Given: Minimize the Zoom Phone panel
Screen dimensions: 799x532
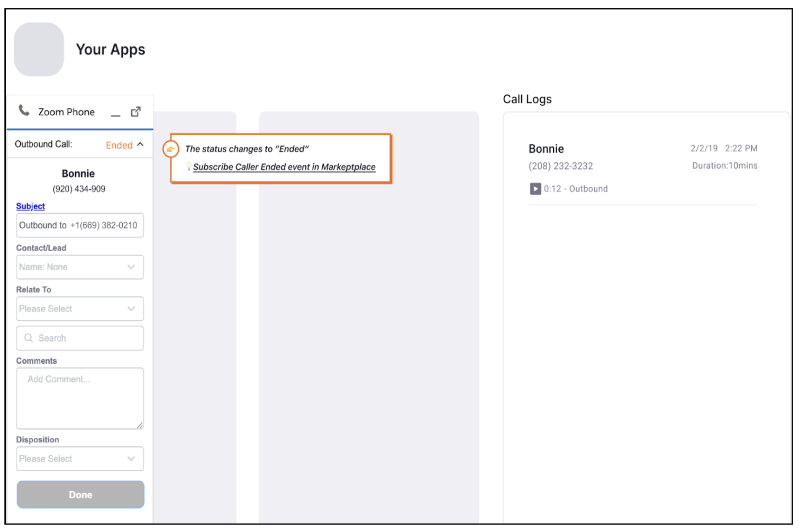Looking at the screenshot, I should pos(115,114).
